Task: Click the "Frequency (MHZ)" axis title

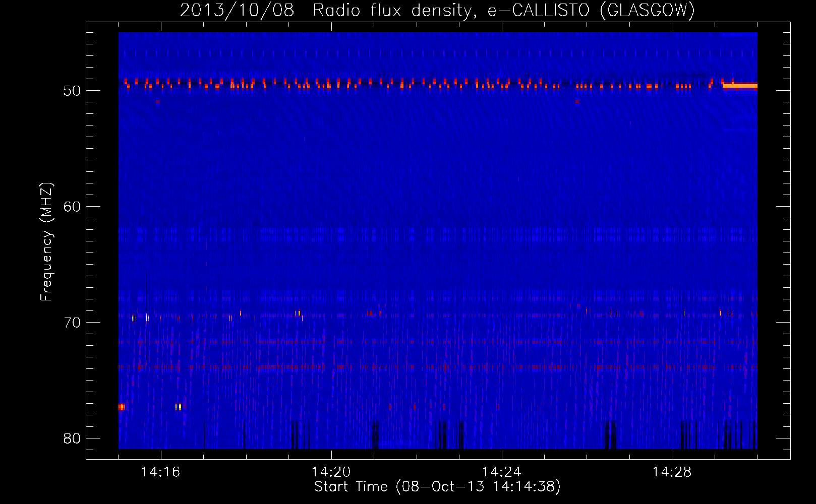Action: point(46,241)
